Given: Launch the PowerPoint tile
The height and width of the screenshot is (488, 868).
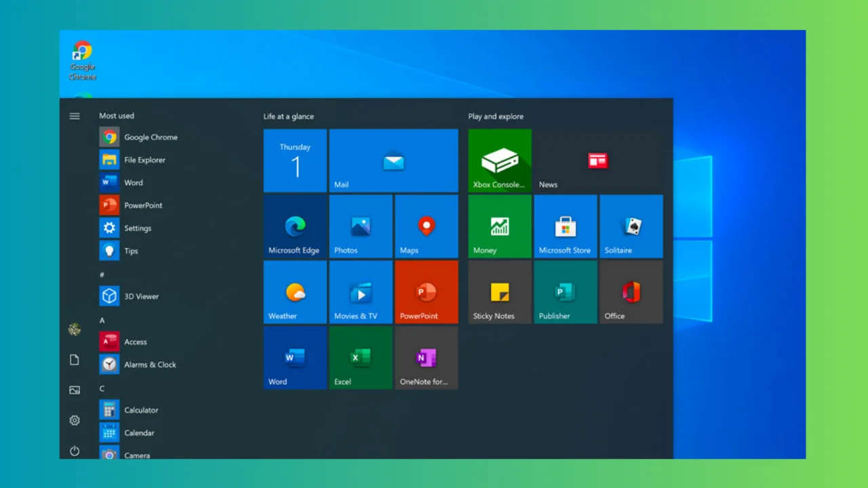Looking at the screenshot, I should coord(427,292).
